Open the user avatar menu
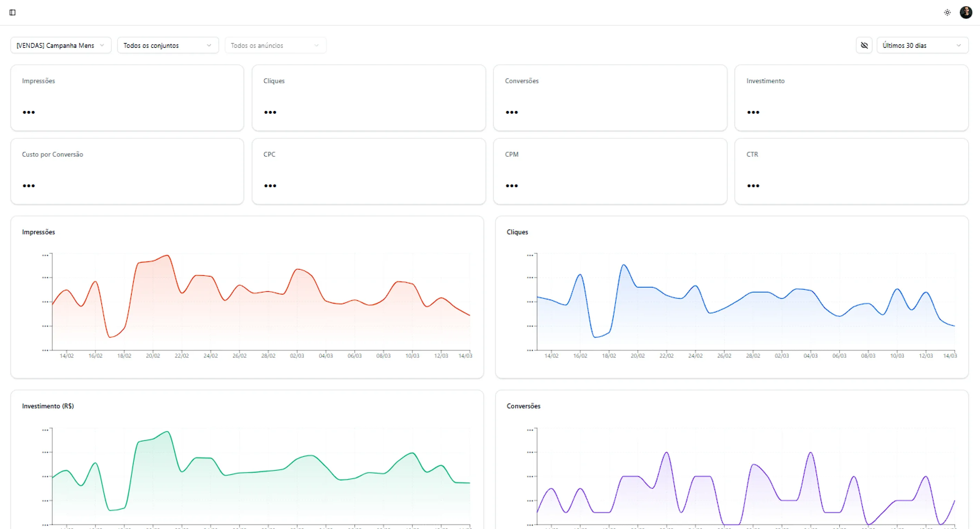Screen dimensions: 980x529 pyautogui.click(x=966, y=12)
